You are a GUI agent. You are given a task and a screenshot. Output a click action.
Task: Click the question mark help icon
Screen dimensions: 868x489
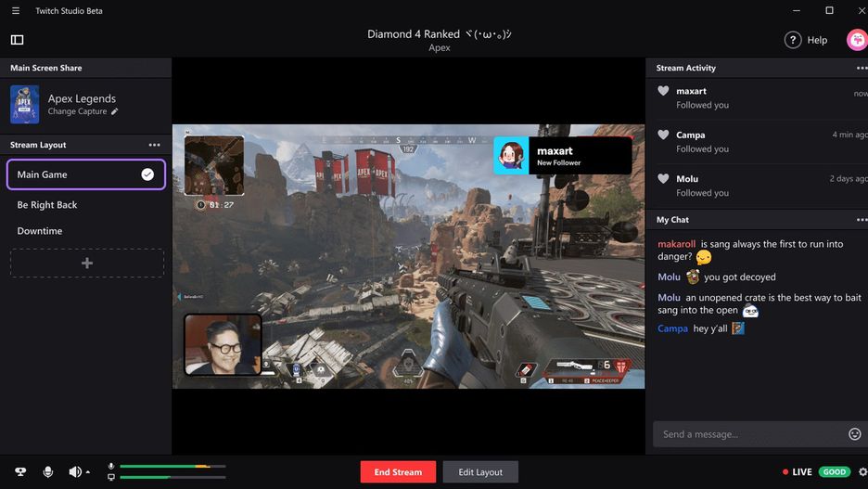click(x=793, y=40)
